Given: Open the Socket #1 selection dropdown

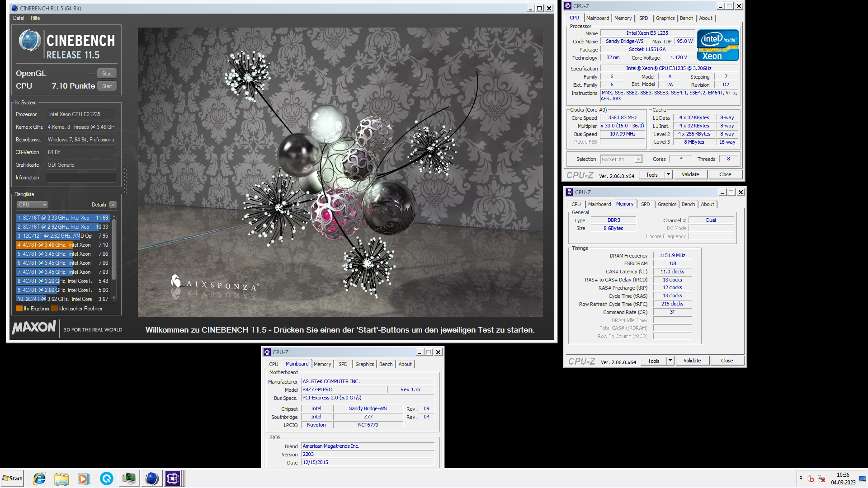Looking at the screenshot, I should pyautogui.click(x=621, y=159).
